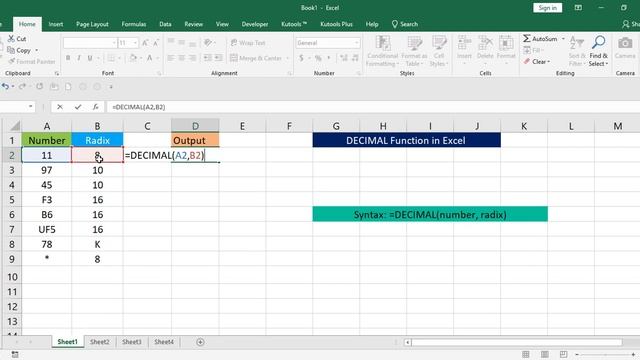Click the Insert Function fx icon
Screen dimensions: 640x360
click(x=96, y=107)
